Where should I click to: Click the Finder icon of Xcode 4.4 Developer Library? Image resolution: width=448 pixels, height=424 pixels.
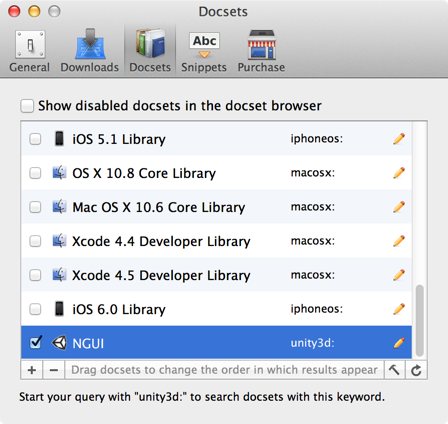coord(59,241)
